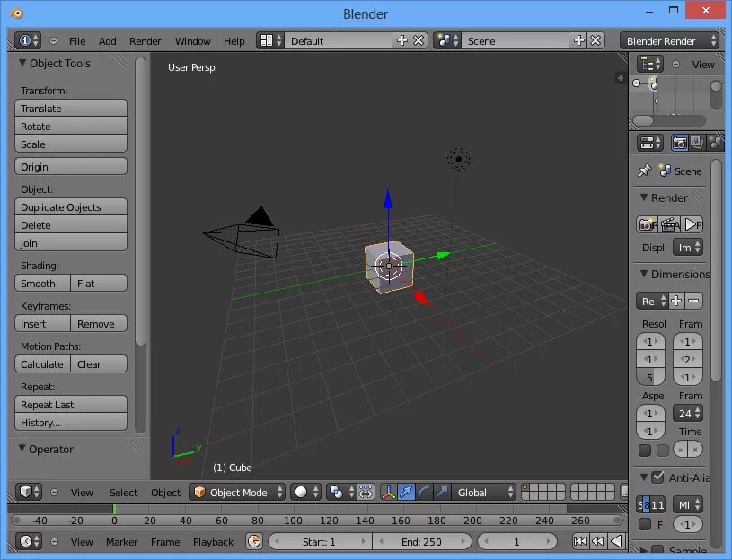Viewport: 732px width, 560px height.
Task: Collapse the Object Tools panel
Action: pos(22,63)
